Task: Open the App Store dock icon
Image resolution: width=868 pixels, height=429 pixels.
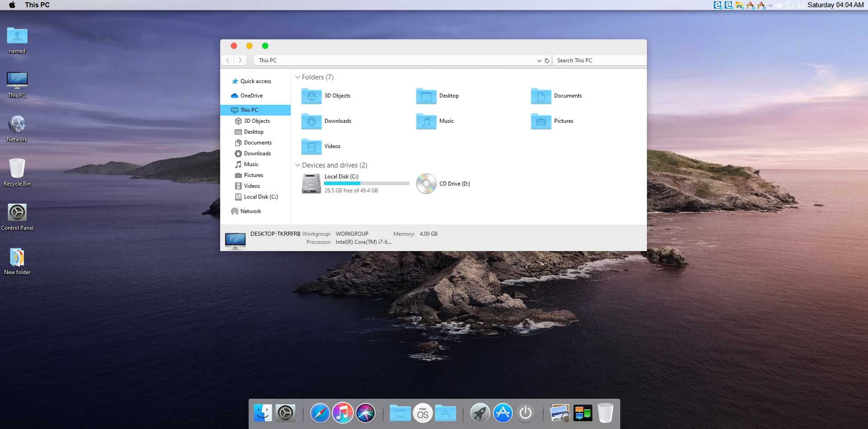Action: click(503, 413)
